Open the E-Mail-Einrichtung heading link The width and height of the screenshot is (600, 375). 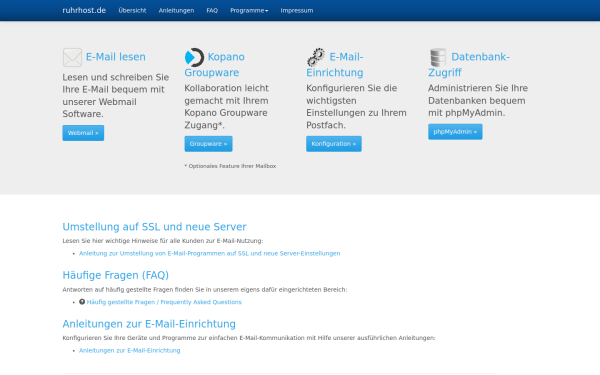[335, 65]
